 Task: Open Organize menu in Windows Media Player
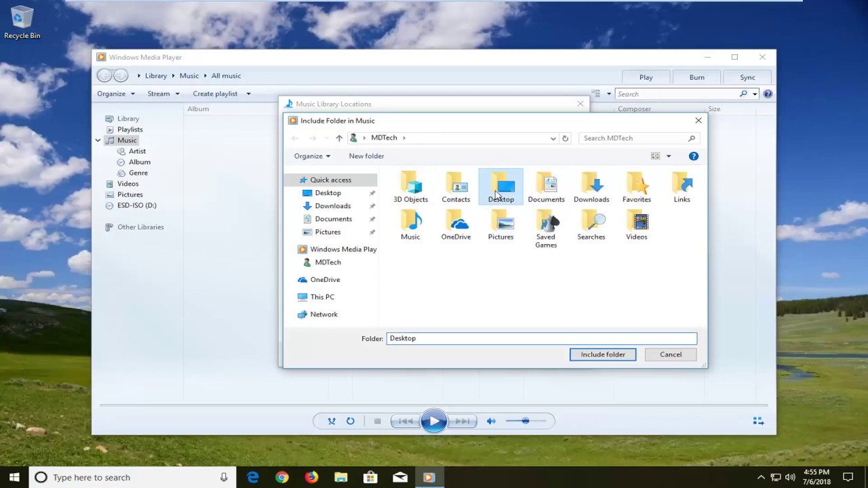tap(116, 94)
